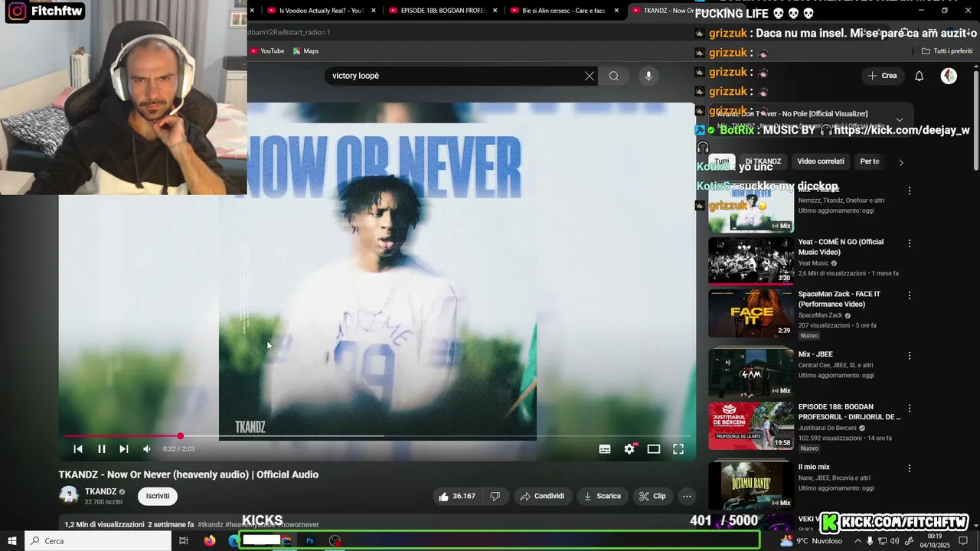The height and width of the screenshot is (551, 980).
Task: Open the Windows Start menu
Action: [x=11, y=541]
